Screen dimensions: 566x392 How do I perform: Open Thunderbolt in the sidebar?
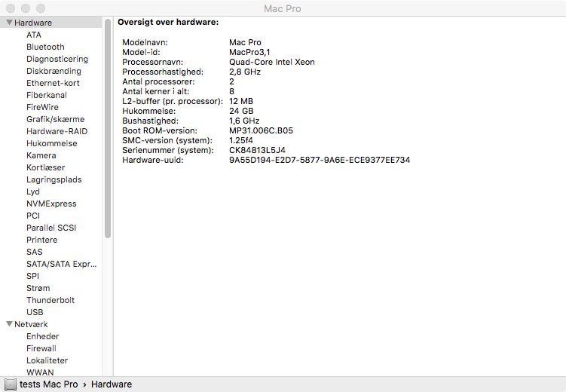pyautogui.click(x=50, y=300)
